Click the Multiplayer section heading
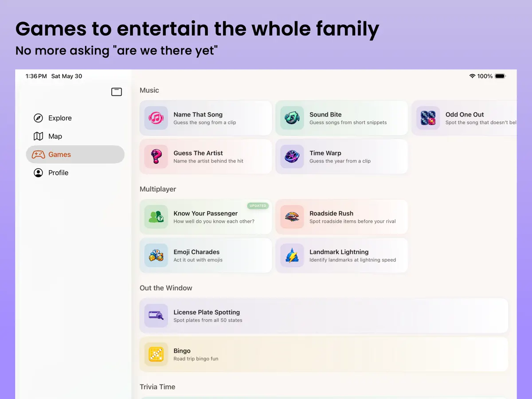 coord(158,189)
